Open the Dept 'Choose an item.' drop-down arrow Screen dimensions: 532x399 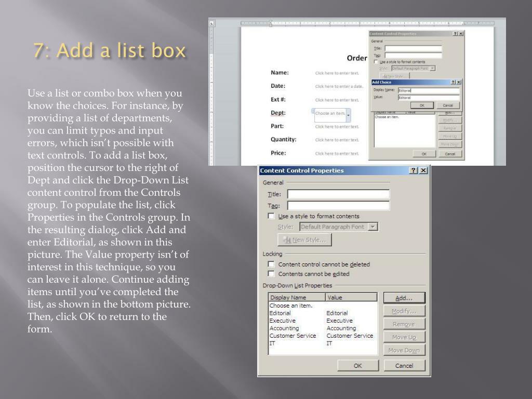tap(348, 115)
